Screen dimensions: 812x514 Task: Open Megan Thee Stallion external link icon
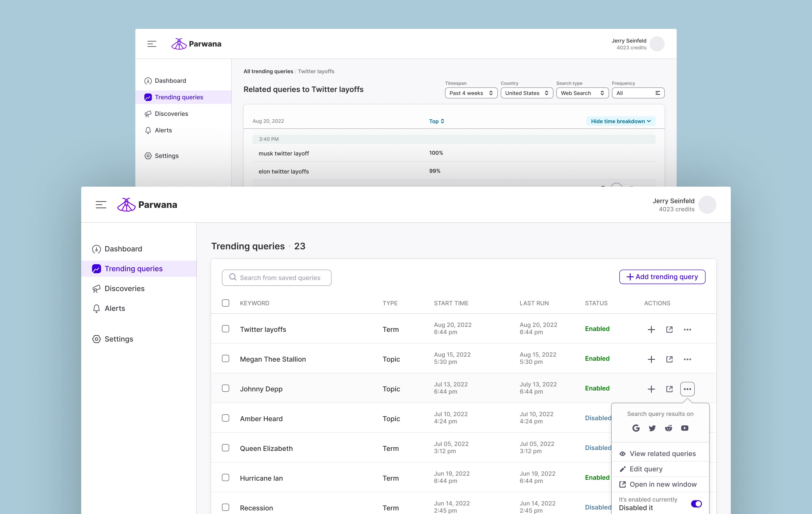pos(669,359)
